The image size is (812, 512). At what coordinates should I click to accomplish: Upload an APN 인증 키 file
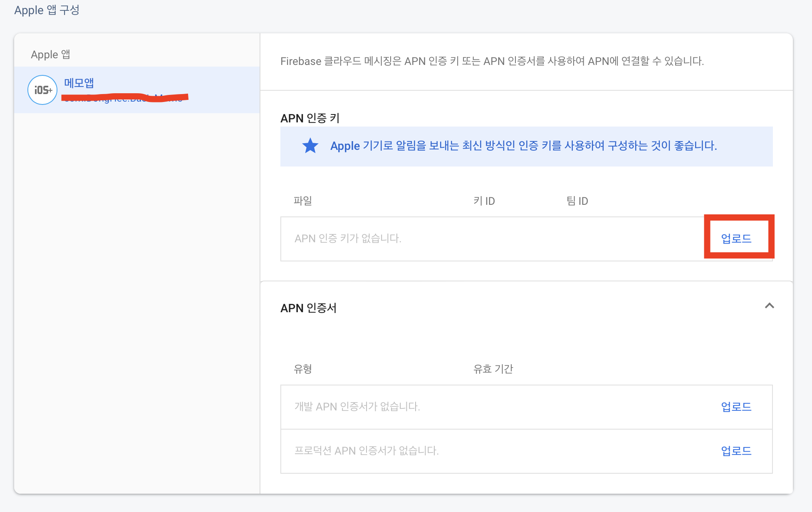[x=736, y=239]
